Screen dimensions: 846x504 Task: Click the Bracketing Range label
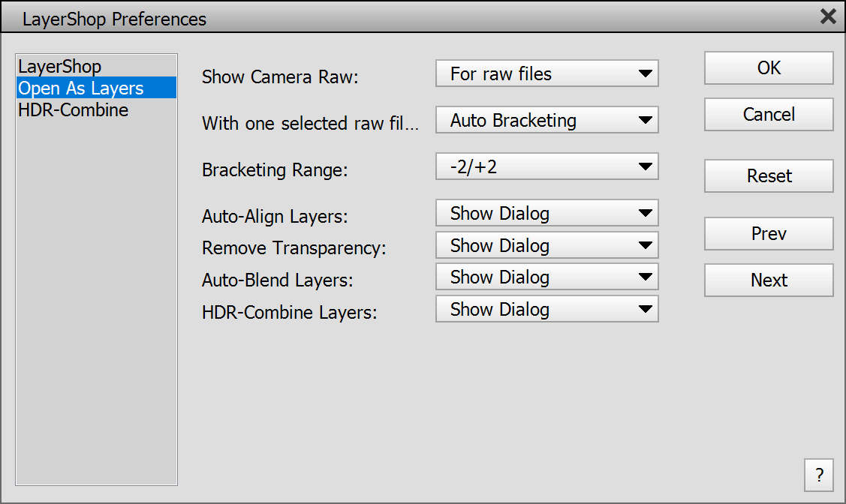[x=275, y=170]
